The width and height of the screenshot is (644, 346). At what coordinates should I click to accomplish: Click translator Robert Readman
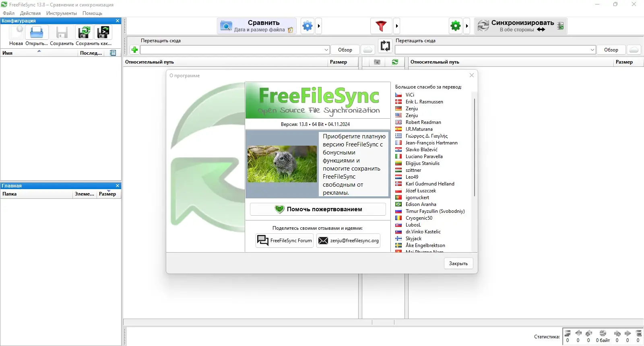point(423,122)
